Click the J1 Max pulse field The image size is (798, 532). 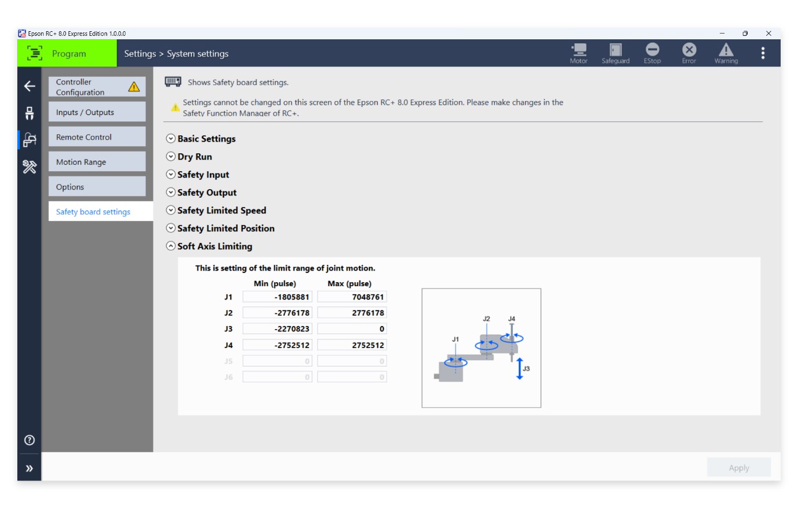click(352, 297)
